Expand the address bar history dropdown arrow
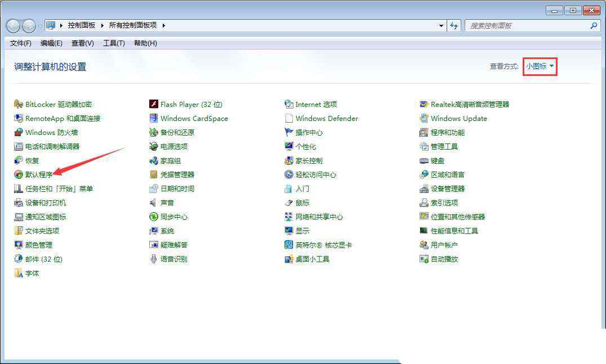 [x=441, y=26]
